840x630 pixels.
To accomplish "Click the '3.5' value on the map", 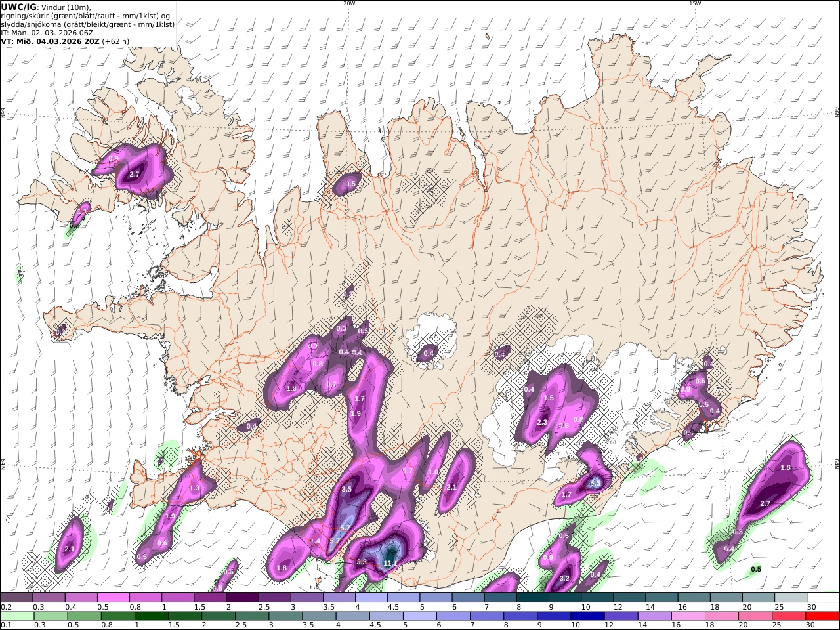I will coord(347,489).
